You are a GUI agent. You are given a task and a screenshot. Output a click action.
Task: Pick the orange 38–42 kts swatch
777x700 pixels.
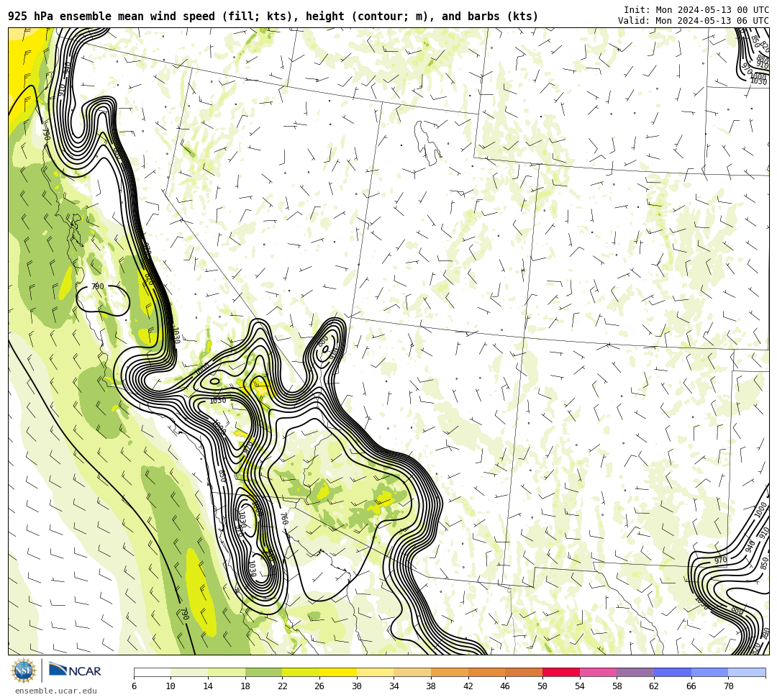[450, 672]
